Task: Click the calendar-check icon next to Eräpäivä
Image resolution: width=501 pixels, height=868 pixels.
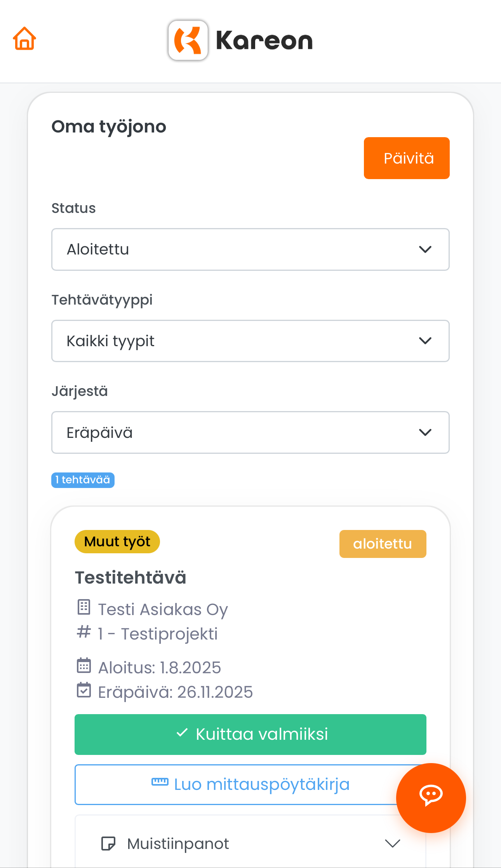Action: pyautogui.click(x=84, y=690)
